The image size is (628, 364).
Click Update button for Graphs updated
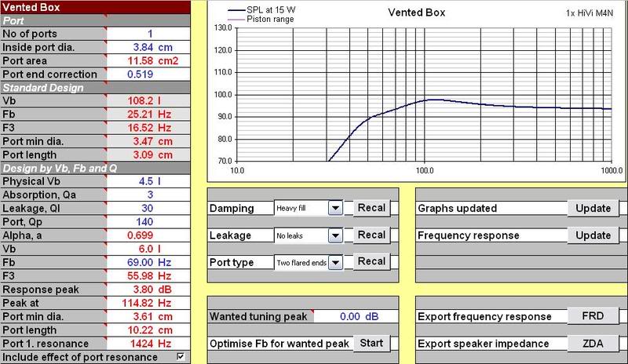[x=593, y=208]
